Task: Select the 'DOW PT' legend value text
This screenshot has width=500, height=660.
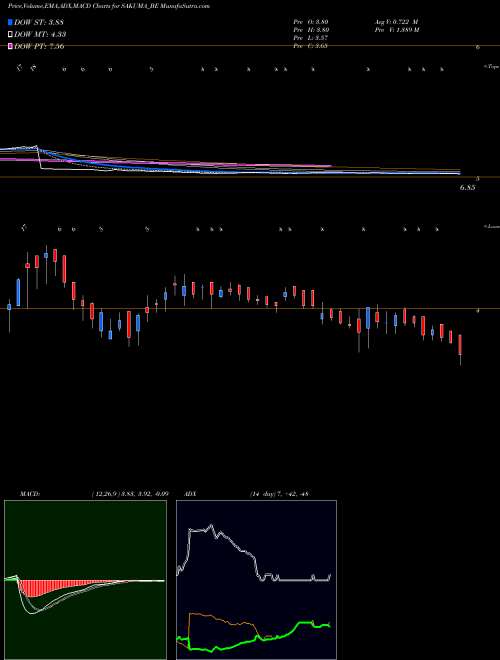Action: click(x=39, y=46)
